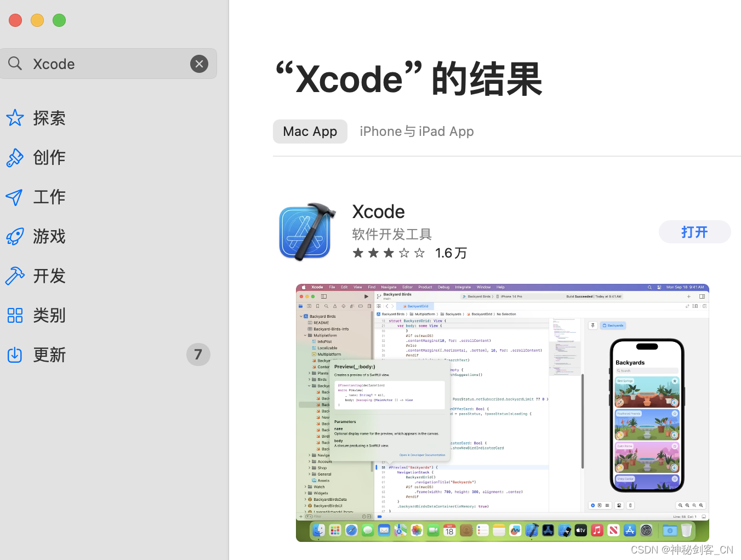Open the Xcode screenshot preview thumbnail
This screenshot has height=560, width=741.
(503, 413)
